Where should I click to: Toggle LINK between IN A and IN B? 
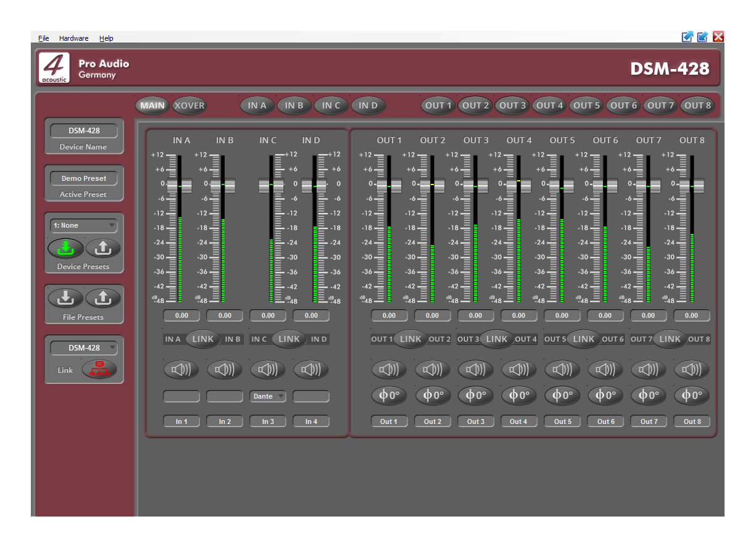[203, 339]
